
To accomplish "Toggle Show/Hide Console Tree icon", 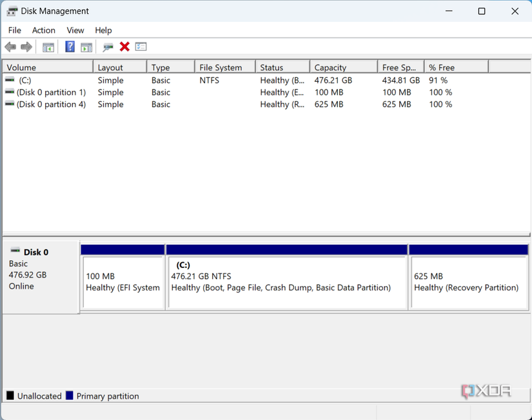I will click(48, 47).
